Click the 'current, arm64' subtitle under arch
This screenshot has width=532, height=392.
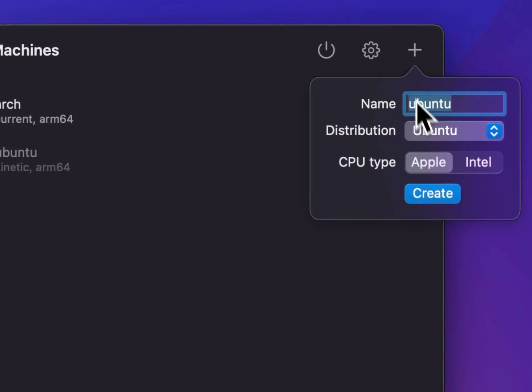pyautogui.click(x=36, y=119)
